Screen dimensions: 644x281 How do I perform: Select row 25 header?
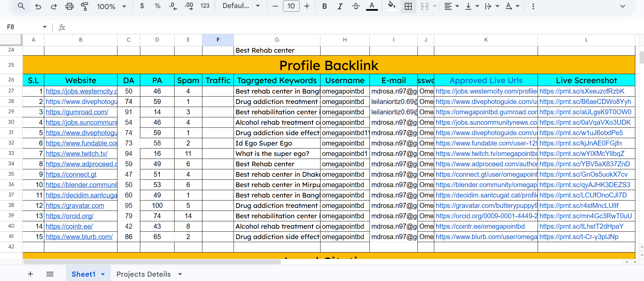click(11, 65)
